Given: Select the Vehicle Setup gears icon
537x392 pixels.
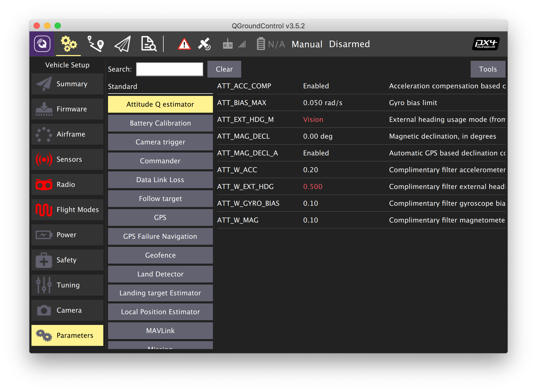Looking at the screenshot, I should tap(69, 44).
